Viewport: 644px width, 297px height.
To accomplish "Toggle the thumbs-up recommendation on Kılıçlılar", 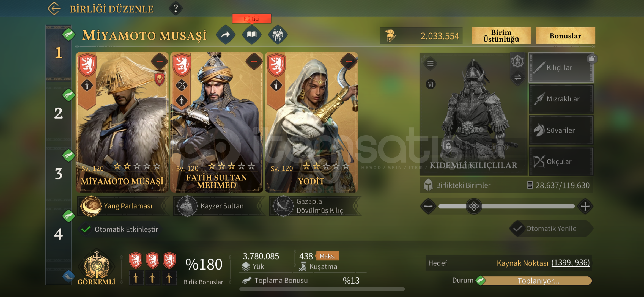I will (x=591, y=59).
